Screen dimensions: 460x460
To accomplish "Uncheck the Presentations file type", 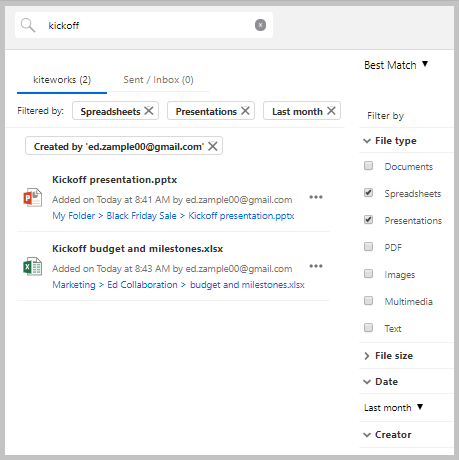I will coord(368,220).
